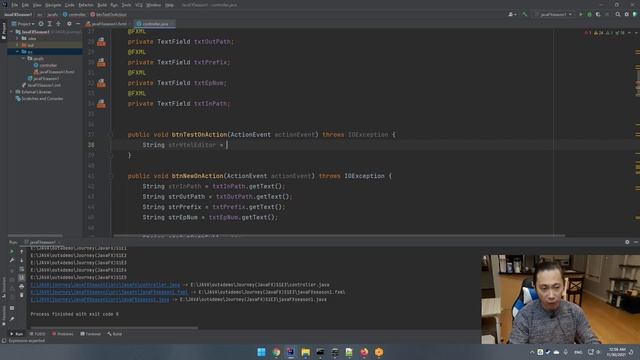This screenshot has width=640, height=360.
Task: Open Search Everywhere magnifier
Action: pos(618,14)
